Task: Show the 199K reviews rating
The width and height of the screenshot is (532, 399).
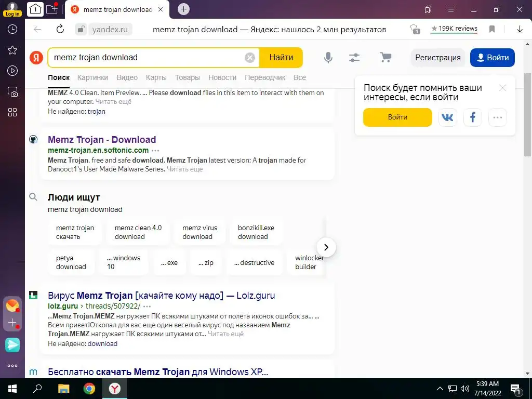Action: point(454,29)
